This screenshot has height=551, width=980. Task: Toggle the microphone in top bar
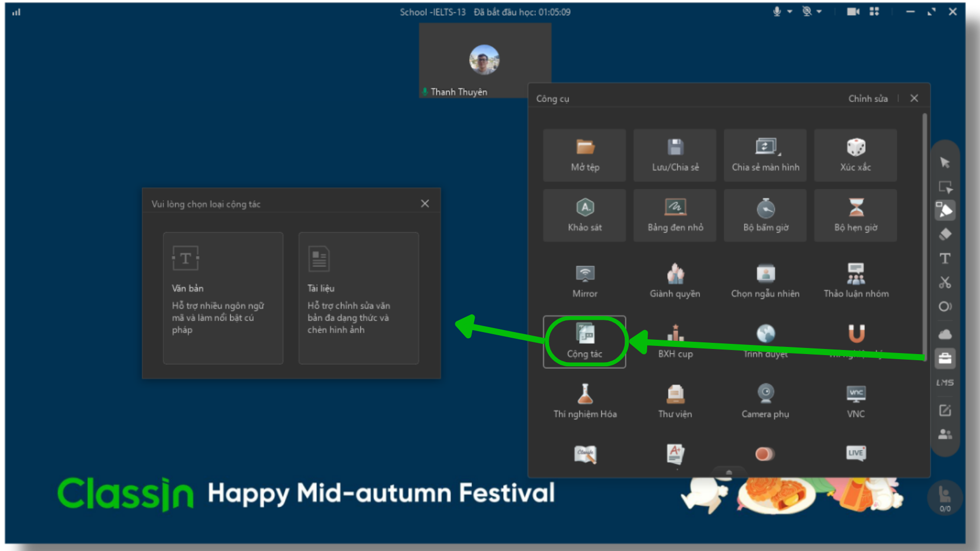click(777, 12)
